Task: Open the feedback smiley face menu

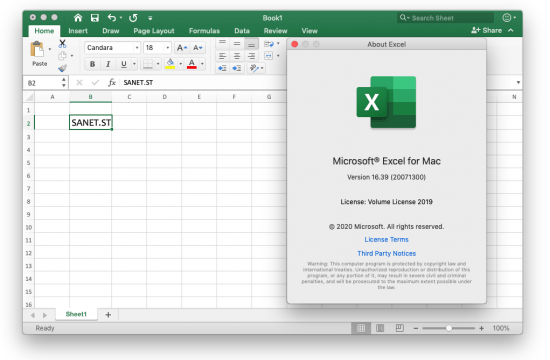Action: tap(507, 18)
